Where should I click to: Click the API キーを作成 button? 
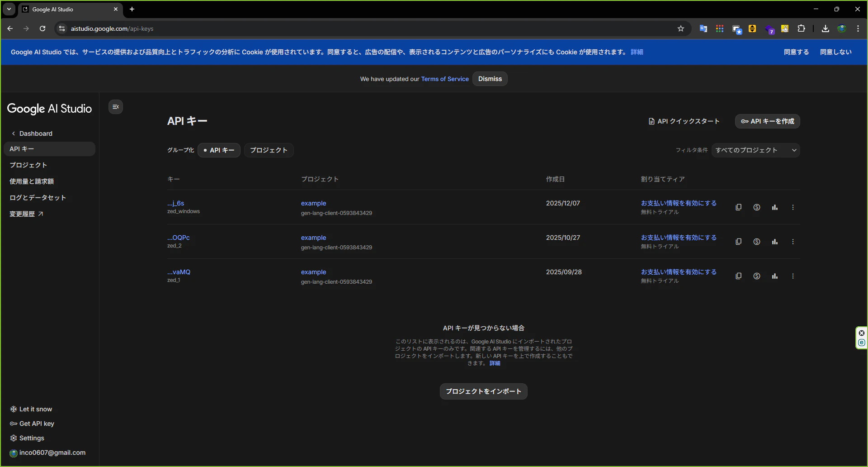coord(767,121)
